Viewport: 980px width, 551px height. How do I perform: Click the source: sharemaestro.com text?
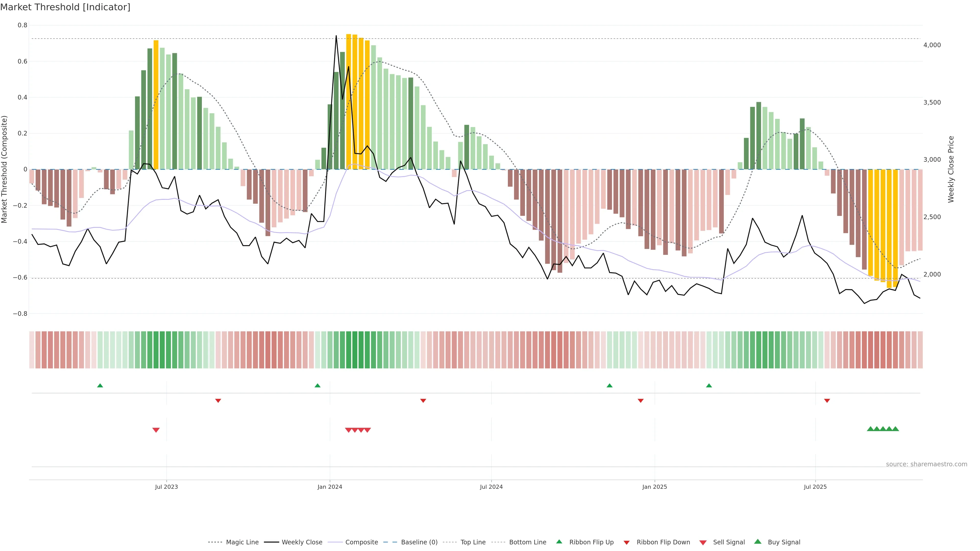pos(926,464)
